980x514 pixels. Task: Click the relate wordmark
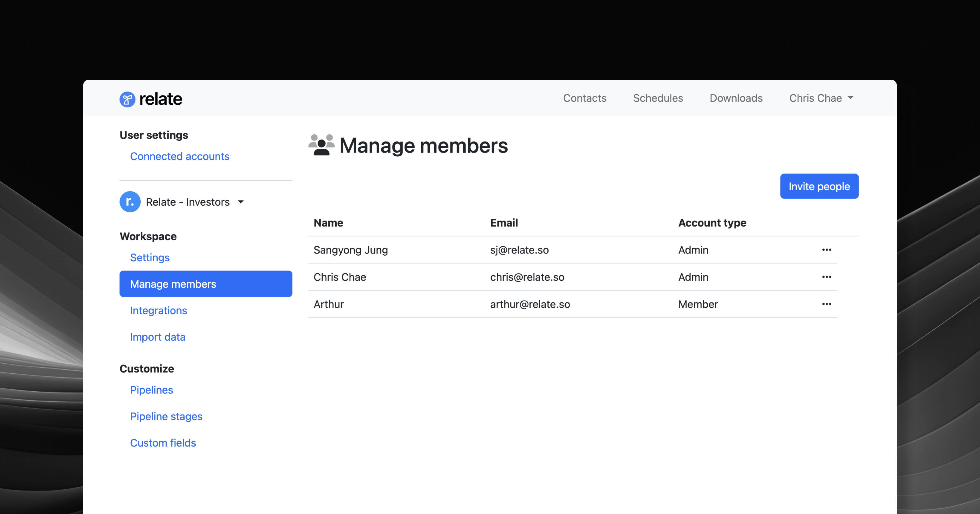click(x=161, y=99)
